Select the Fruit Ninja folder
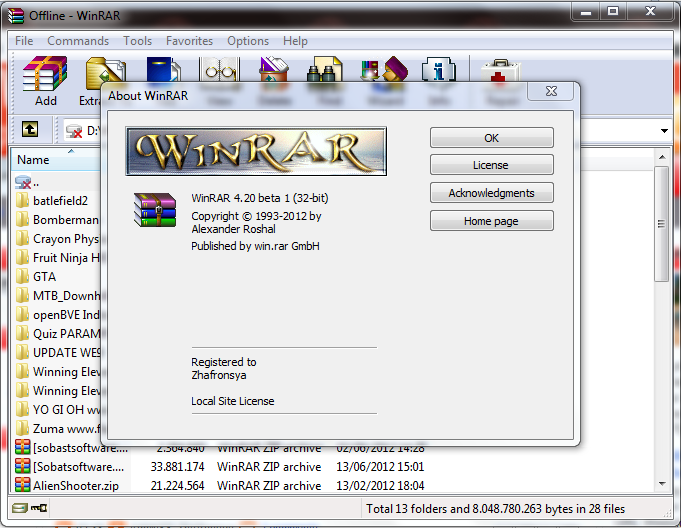The image size is (681, 528). point(56,258)
